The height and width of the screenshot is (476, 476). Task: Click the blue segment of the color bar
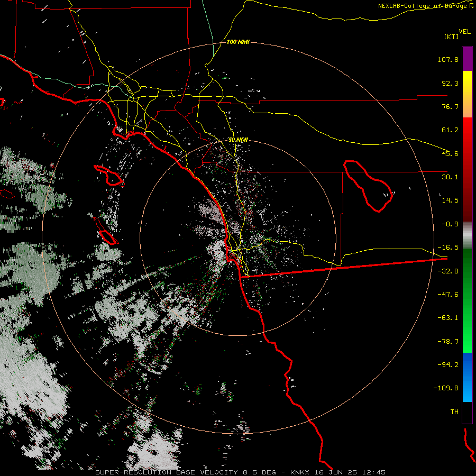[467, 377]
